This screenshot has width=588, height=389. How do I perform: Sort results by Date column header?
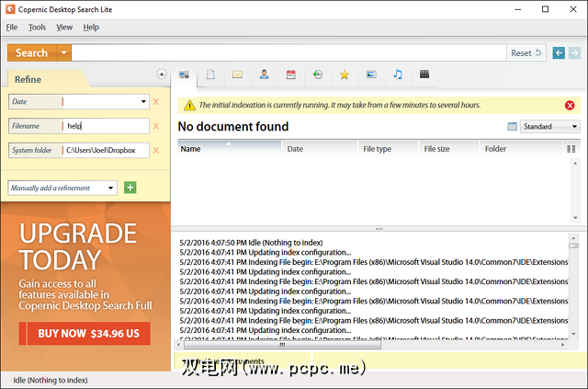click(320, 149)
